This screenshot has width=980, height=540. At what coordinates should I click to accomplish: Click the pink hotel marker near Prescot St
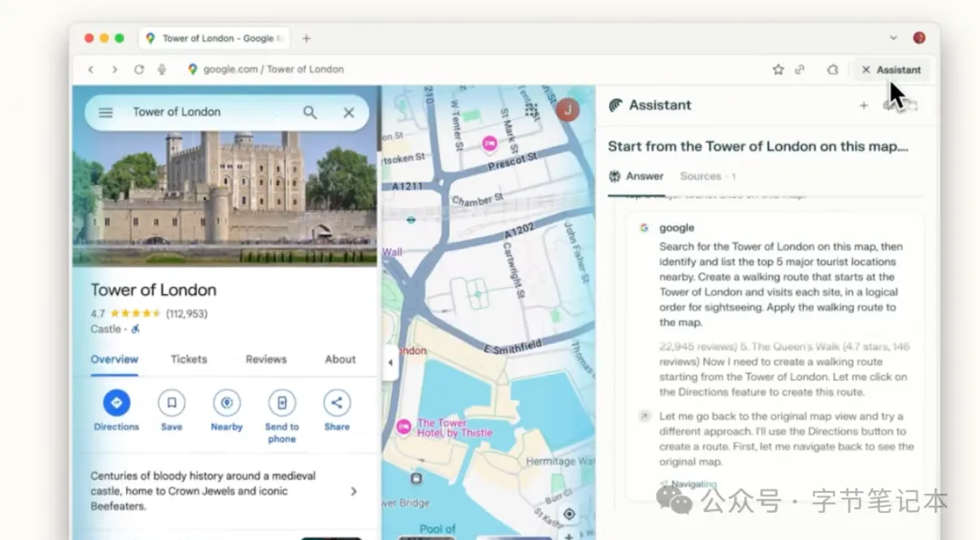[x=490, y=144]
